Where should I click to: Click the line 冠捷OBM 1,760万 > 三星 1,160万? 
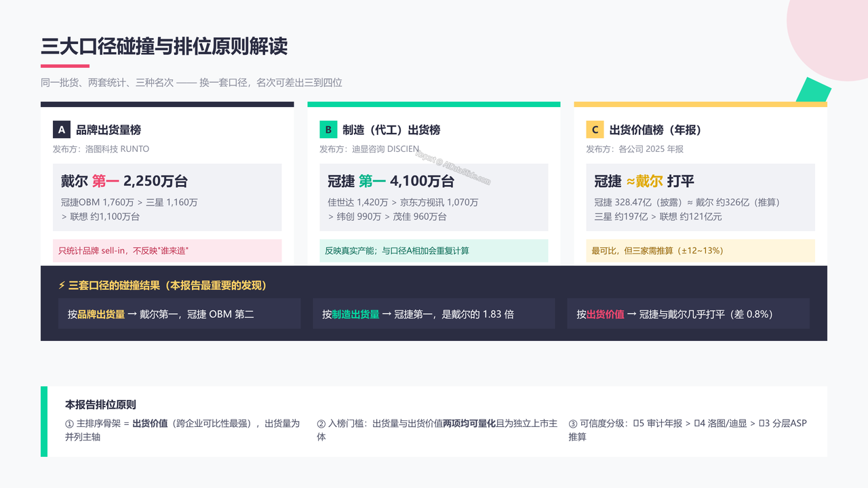coord(130,202)
